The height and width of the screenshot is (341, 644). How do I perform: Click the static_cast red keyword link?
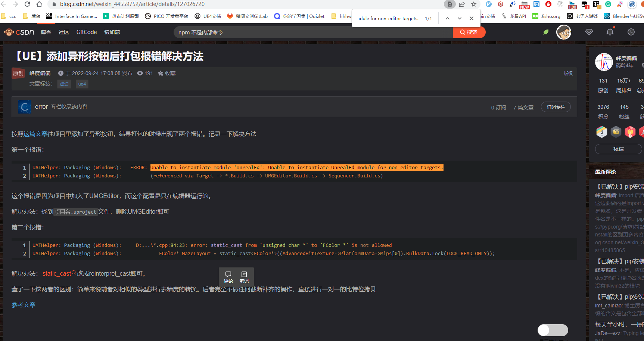coord(57,273)
